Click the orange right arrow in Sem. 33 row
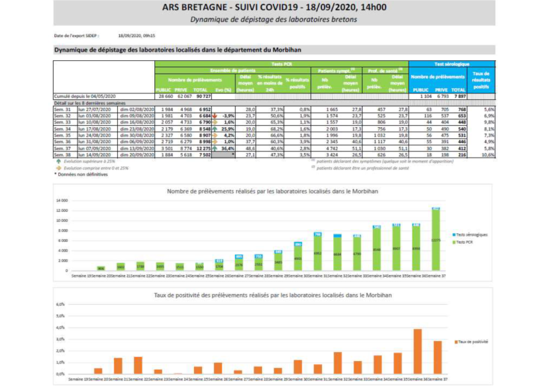Image resolution: width=543 pixels, height=392 pixels. (x=215, y=122)
